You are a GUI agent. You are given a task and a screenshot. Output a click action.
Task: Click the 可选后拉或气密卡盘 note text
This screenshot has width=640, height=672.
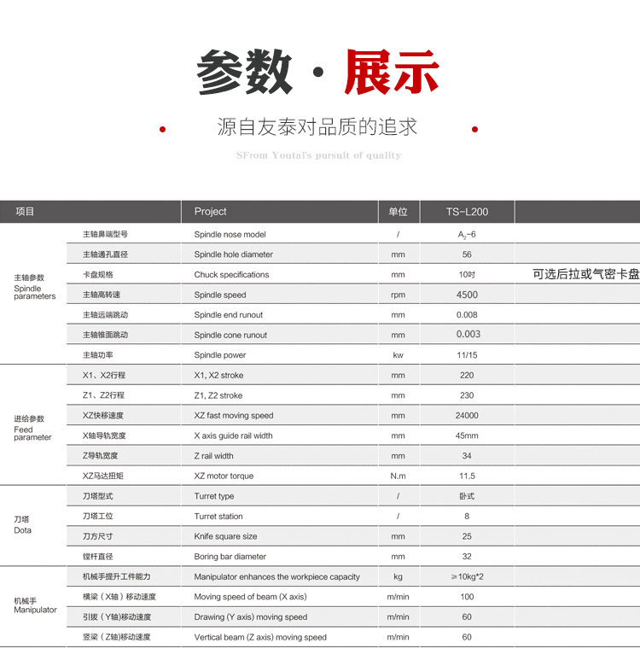point(585,274)
